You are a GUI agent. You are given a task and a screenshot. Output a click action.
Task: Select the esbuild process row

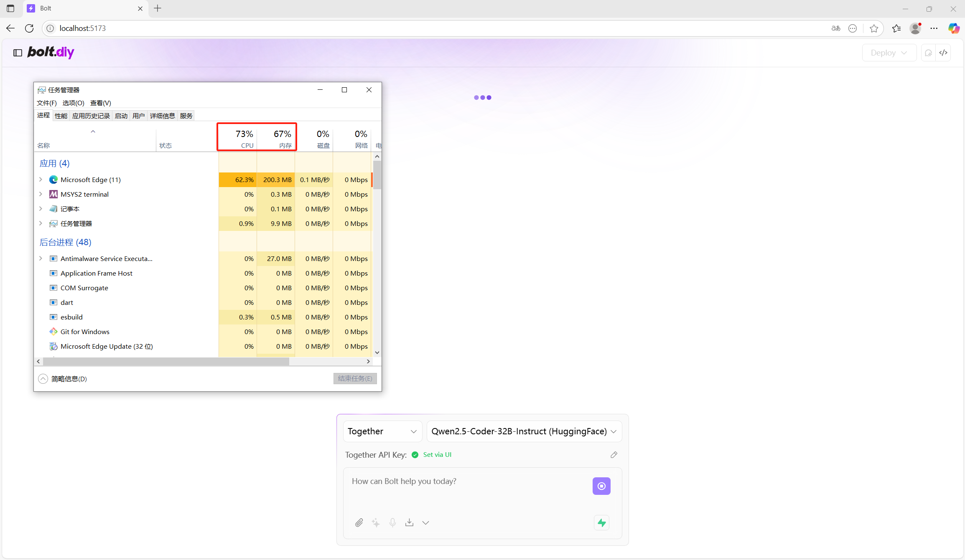pos(203,317)
